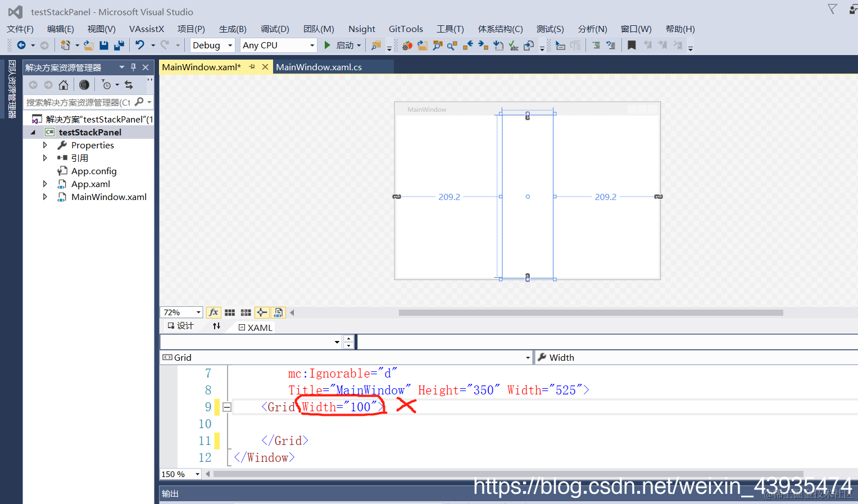Select the MainWindow.xaml* tab
Viewport: 858px width, 504px height.
pos(201,67)
